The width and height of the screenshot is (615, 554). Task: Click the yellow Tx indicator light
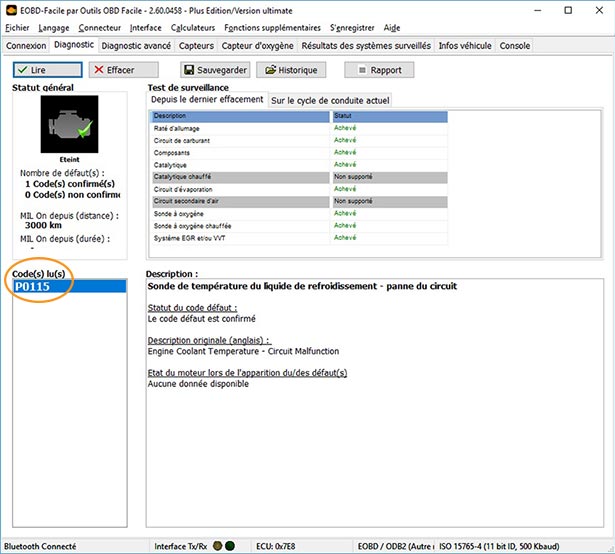tap(217, 546)
